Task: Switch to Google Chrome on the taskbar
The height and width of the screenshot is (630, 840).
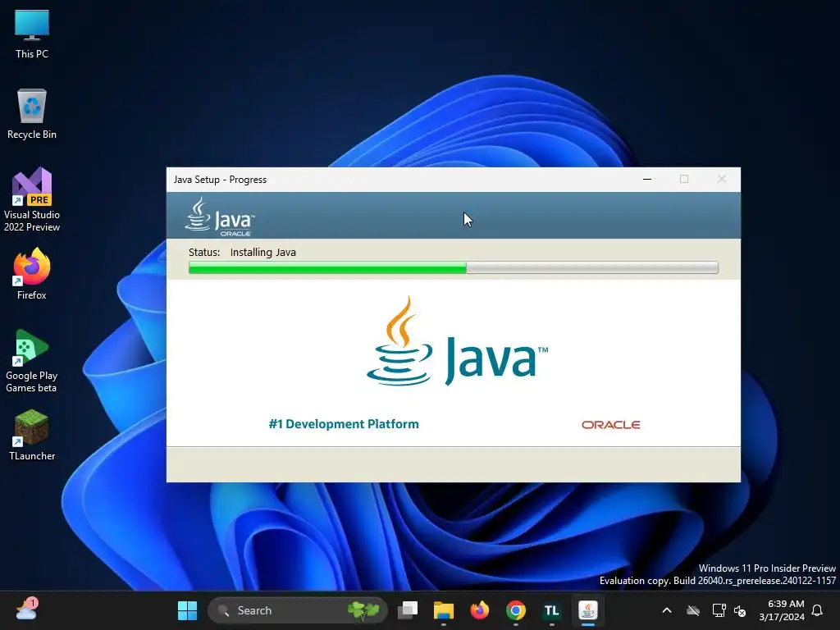Action: click(x=516, y=610)
